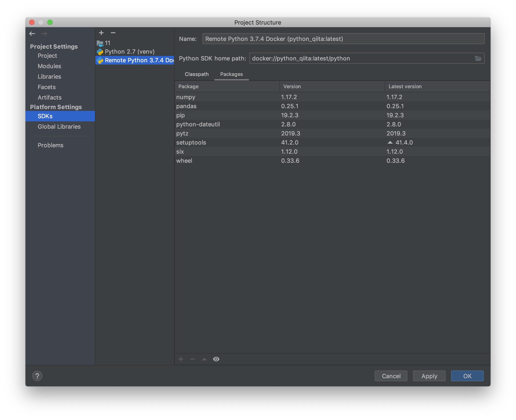The height and width of the screenshot is (420, 516).
Task: Click numpy version 1.17.2 cell
Action: [x=289, y=97]
